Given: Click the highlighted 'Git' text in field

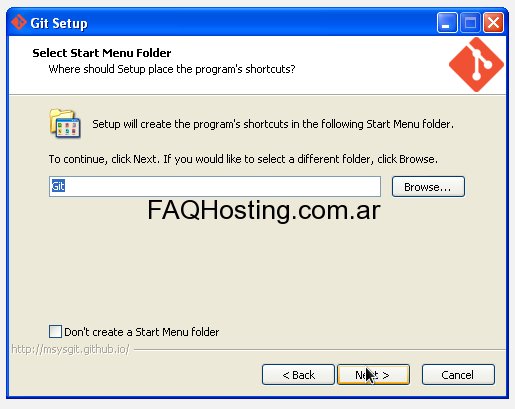Looking at the screenshot, I should tap(58, 186).
